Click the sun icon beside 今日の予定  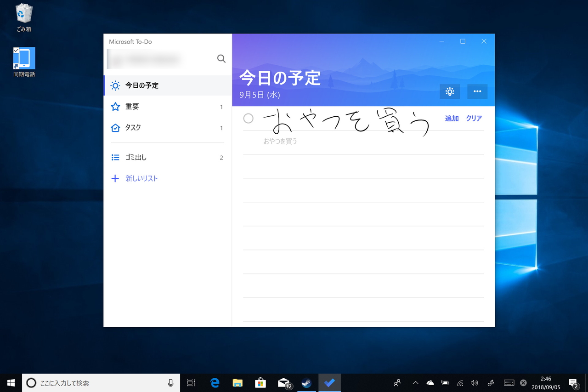coord(114,85)
